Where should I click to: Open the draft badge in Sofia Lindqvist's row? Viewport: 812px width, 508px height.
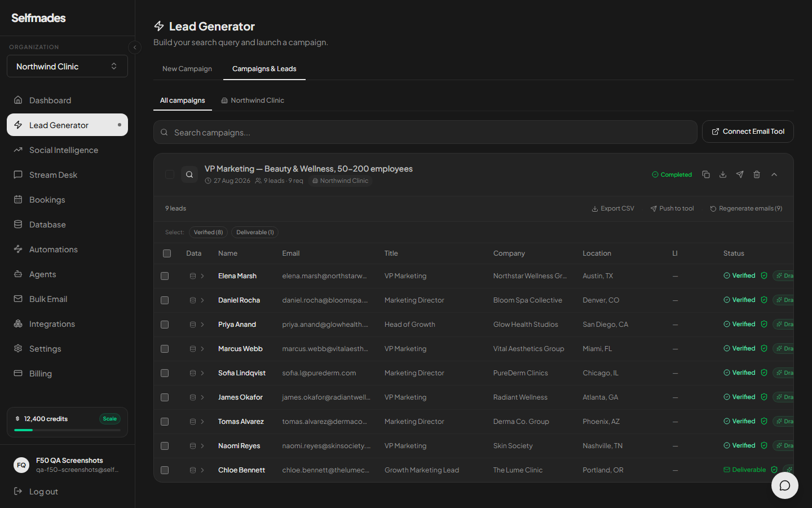[x=784, y=373]
